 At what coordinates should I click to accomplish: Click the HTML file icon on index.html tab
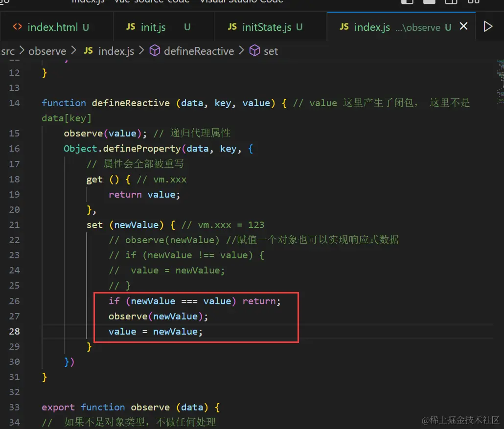(x=17, y=27)
